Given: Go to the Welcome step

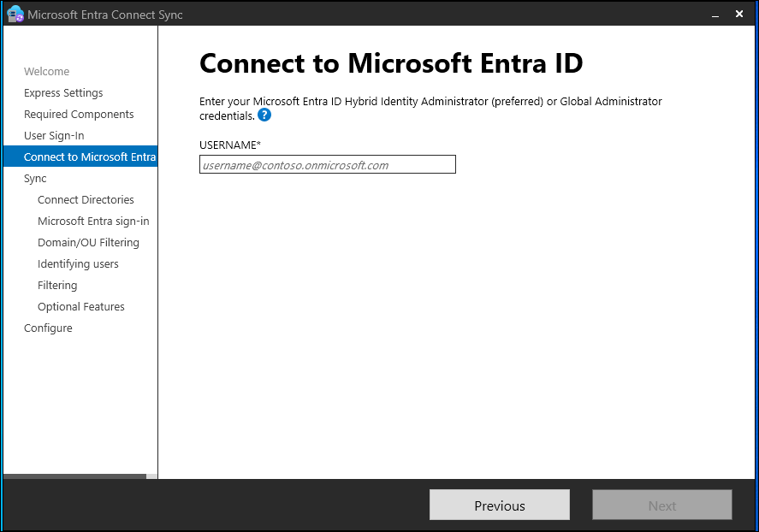Looking at the screenshot, I should pos(46,72).
